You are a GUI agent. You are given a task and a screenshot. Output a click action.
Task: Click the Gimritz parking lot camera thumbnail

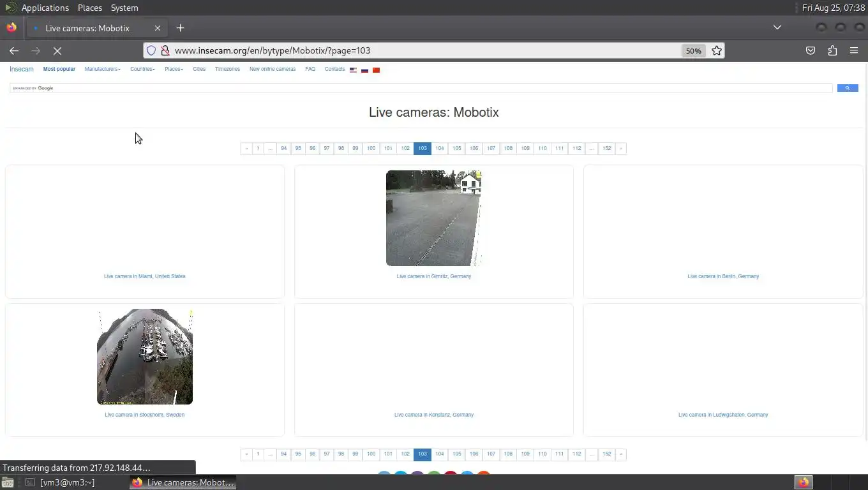point(433,218)
